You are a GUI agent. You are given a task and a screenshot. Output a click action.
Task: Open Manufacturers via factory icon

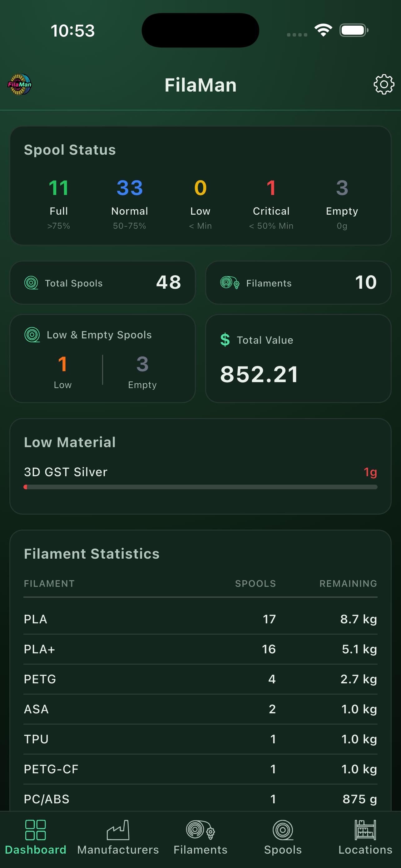[118, 831]
